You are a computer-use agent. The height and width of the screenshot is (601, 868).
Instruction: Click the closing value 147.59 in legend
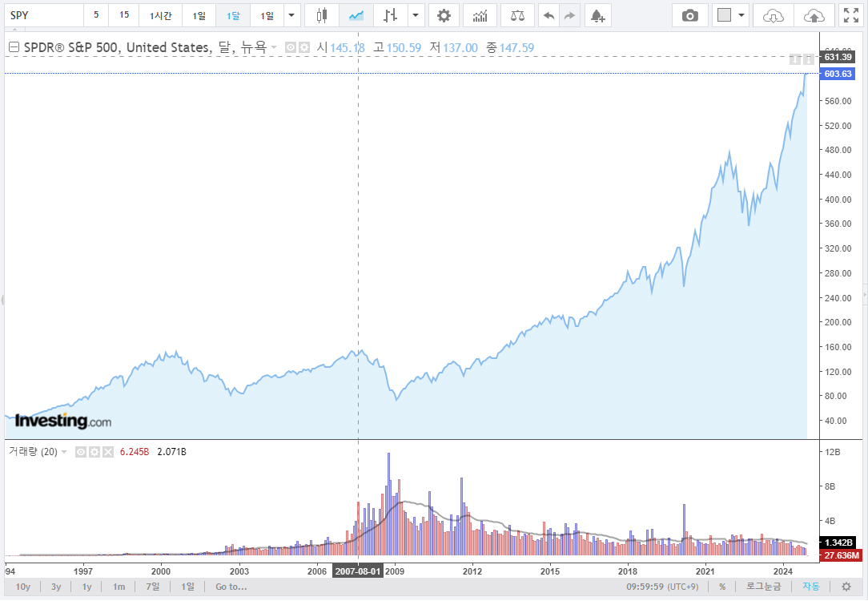pyautogui.click(x=516, y=48)
